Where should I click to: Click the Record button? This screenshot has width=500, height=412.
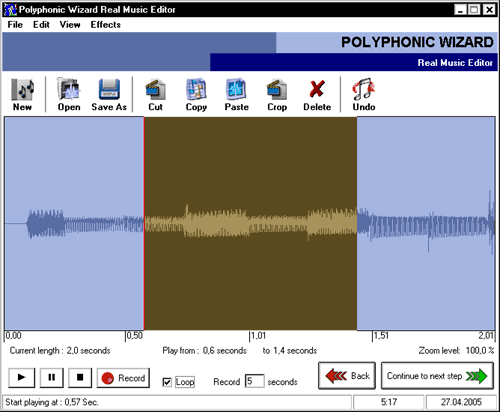(123, 378)
